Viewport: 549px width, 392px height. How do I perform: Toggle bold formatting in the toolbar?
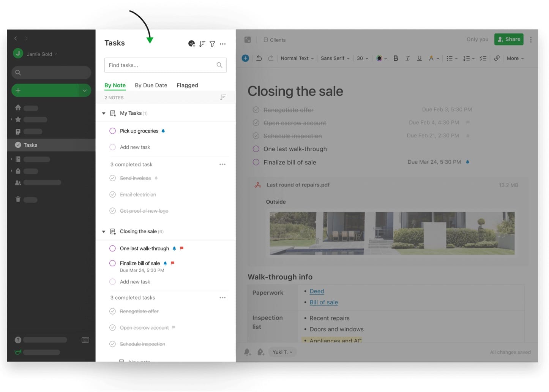(x=396, y=58)
